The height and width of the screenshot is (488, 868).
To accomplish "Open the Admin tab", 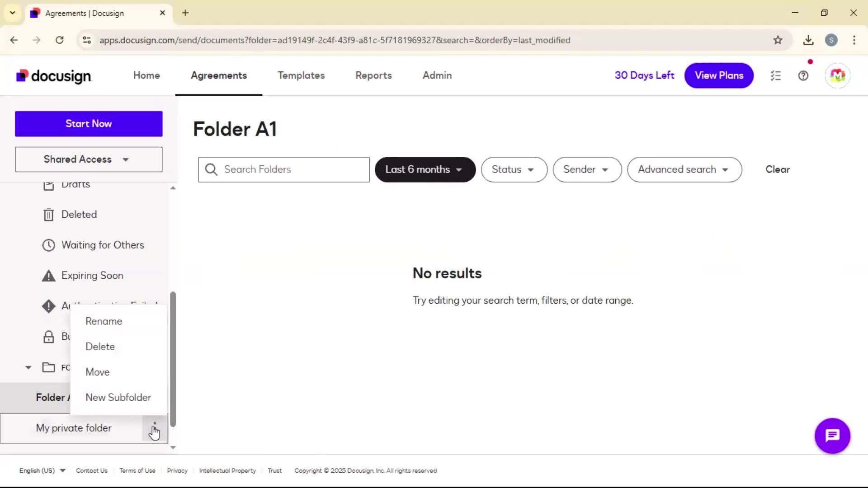I will click(x=437, y=75).
